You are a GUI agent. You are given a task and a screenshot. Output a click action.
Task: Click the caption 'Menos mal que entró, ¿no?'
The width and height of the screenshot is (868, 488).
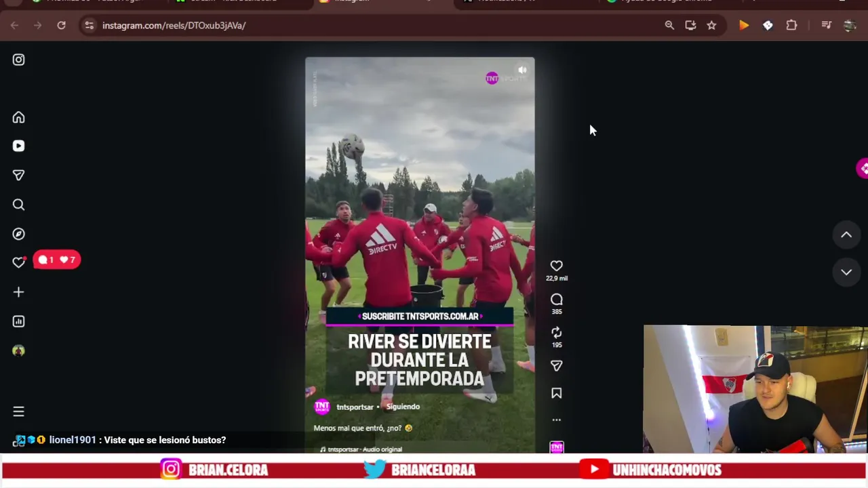pyautogui.click(x=363, y=428)
